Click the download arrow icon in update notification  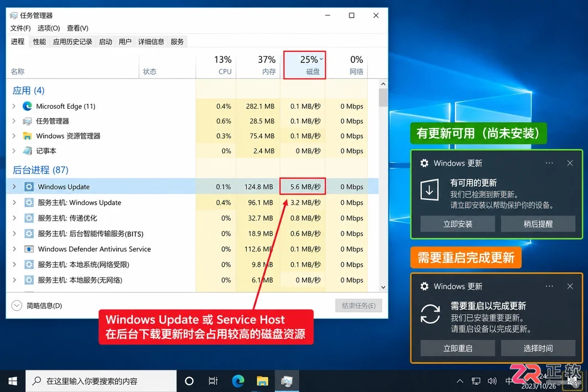coord(430,190)
